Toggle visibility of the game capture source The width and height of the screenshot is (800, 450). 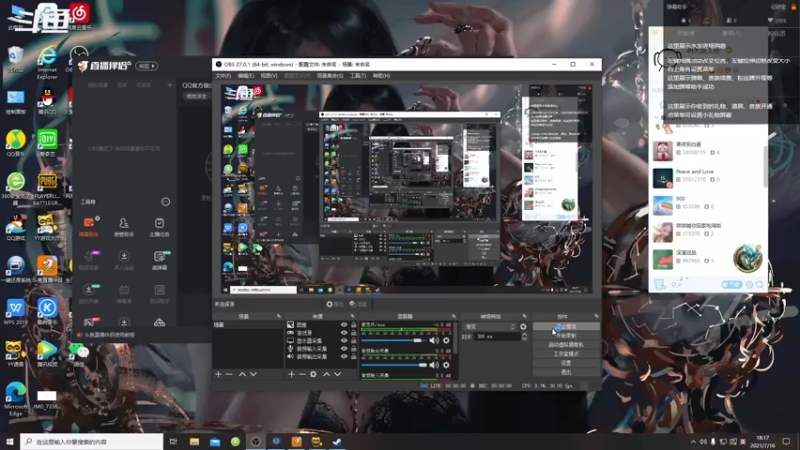pos(344,333)
